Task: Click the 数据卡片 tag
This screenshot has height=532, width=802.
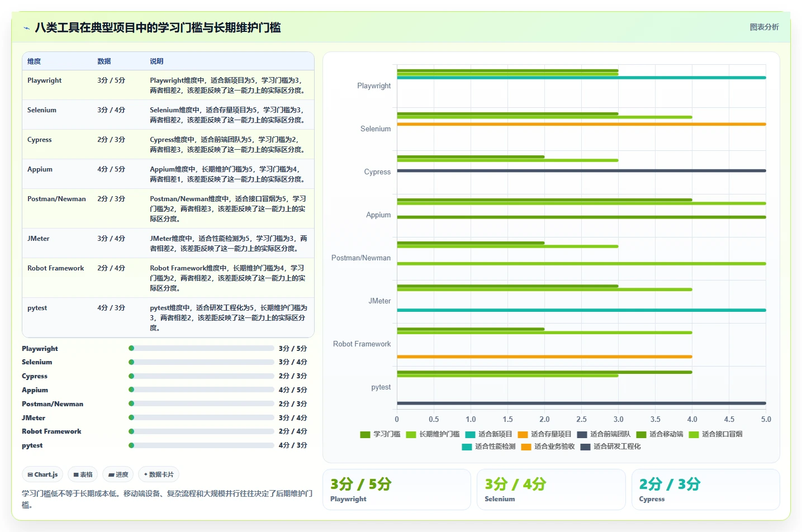Action: [x=159, y=474]
